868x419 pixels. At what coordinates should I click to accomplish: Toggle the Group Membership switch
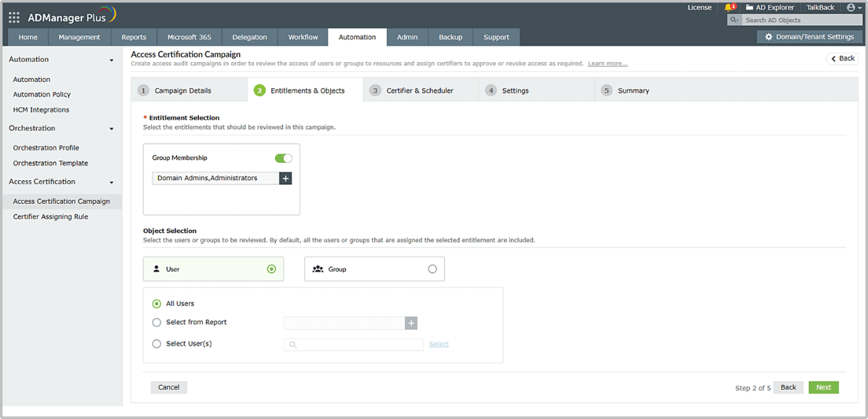283,158
